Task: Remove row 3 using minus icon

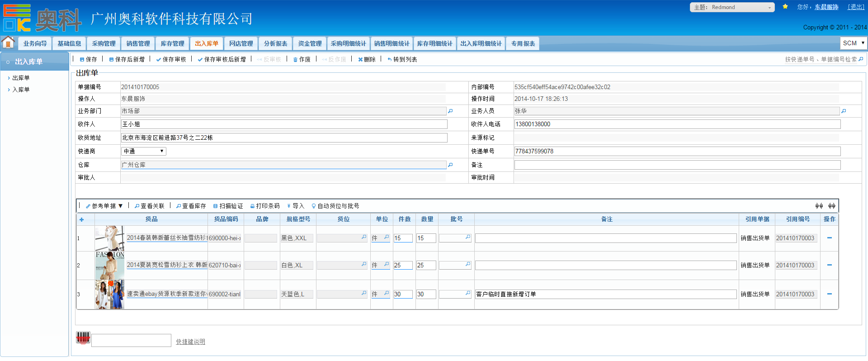Action: pos(829,294)
